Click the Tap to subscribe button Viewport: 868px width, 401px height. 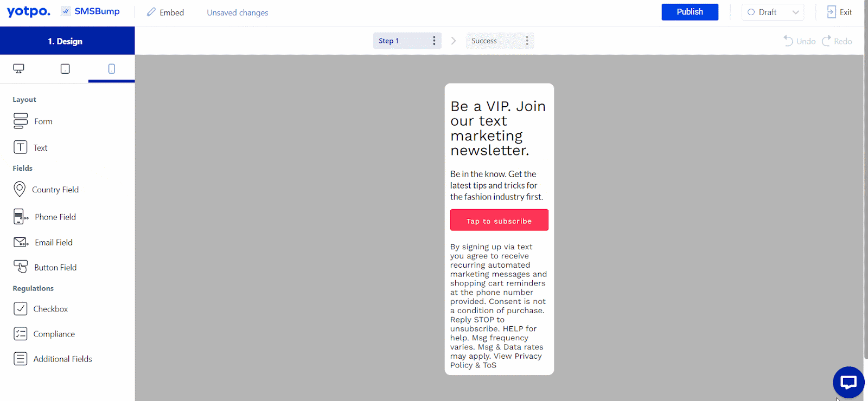[x=499, y=220]
